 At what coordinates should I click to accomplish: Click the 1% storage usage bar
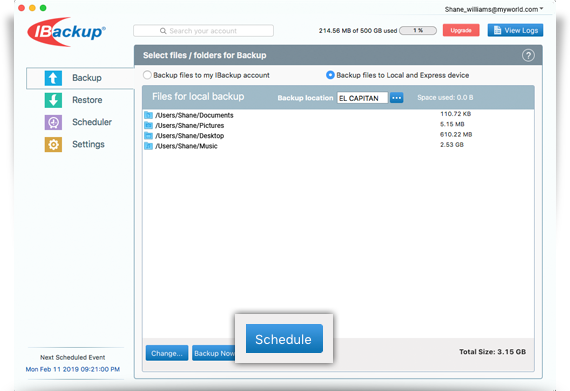[x=418, y=31]
